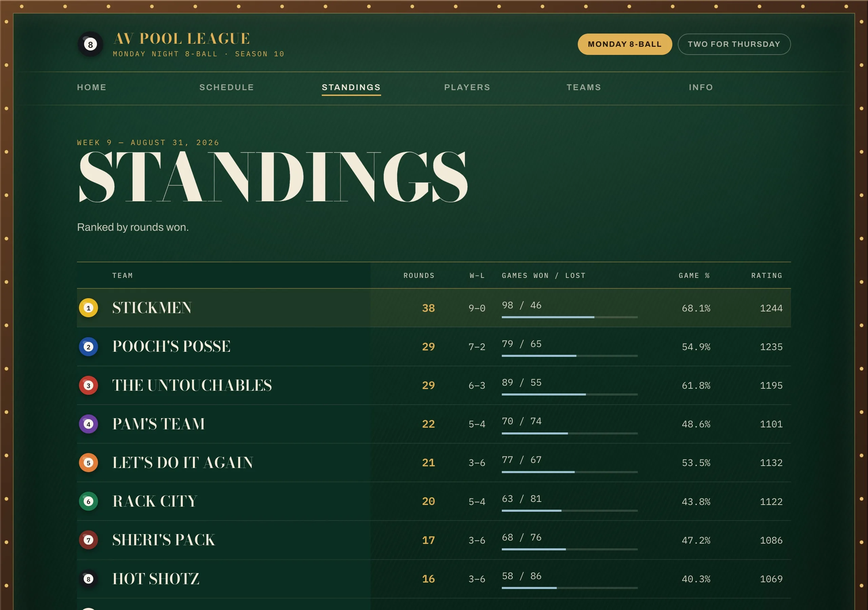This screenshot has height=610, width=868.
Task: Click the 7–2 win-loss record cell
Action: tap(477, 347)
